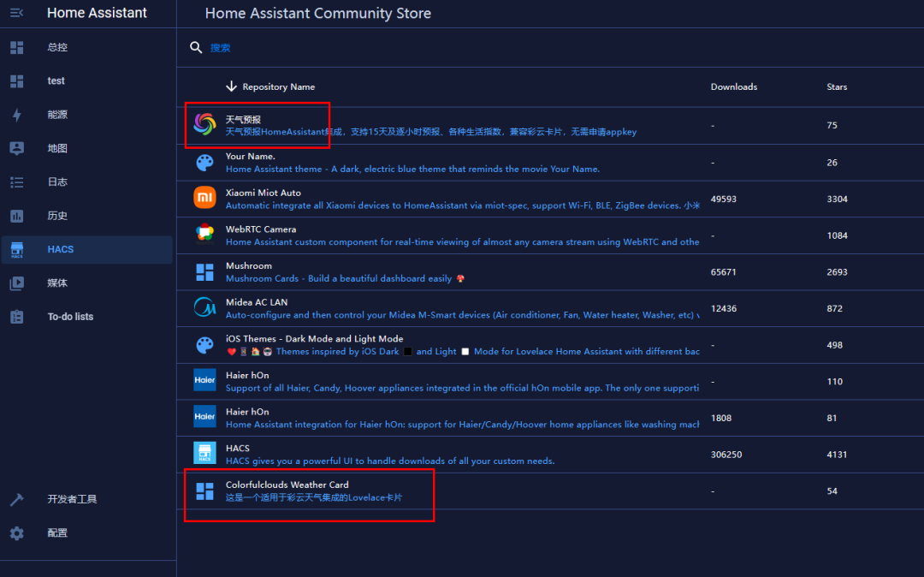Sort by Stars column header
924x577 pixels.
click(837, 86)
